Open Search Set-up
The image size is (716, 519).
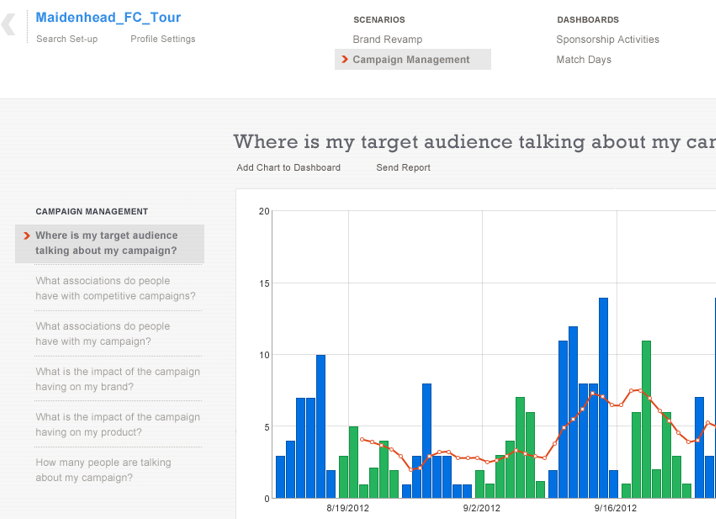pyautogui.click(x=67, y=39)
